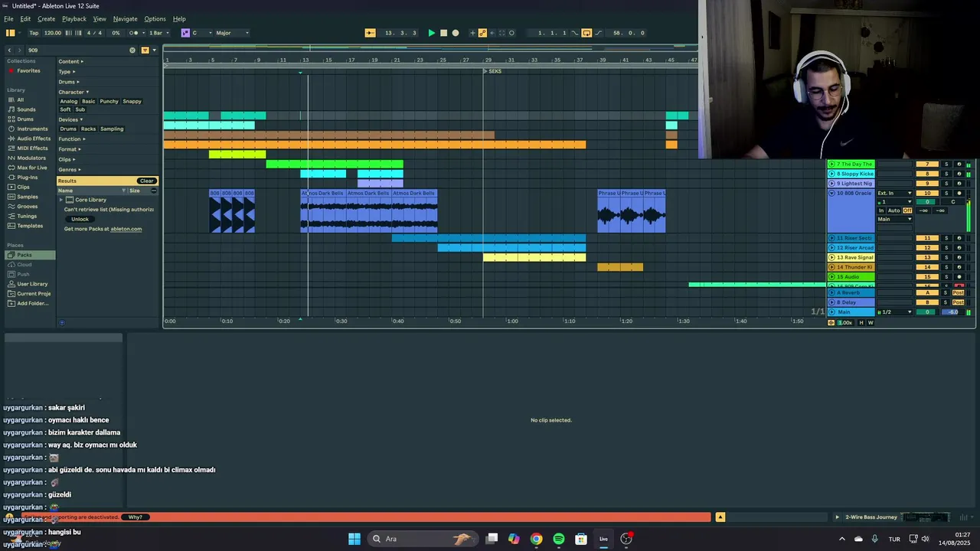980x551 pixels.
Task: Select Samples in the browser
Action: coord(28,197)
